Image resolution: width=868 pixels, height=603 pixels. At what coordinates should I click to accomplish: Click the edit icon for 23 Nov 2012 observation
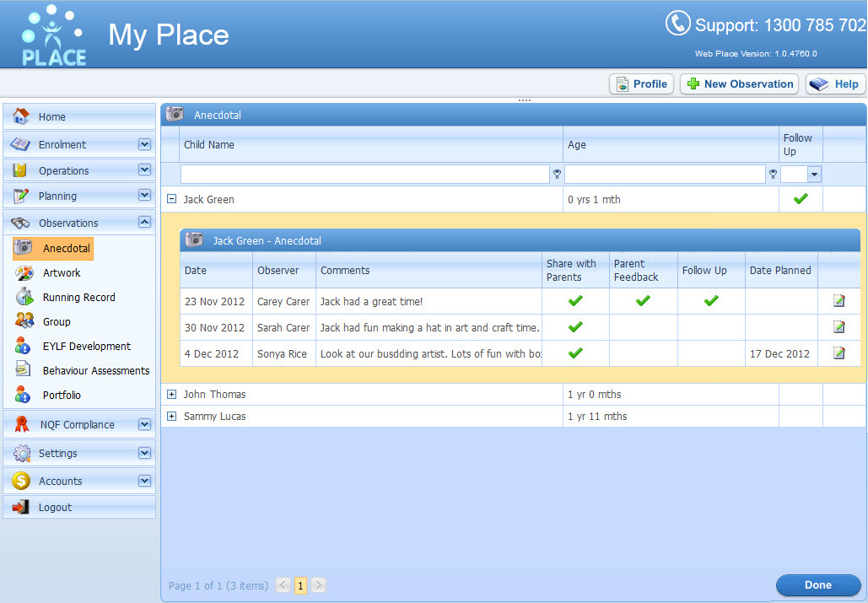pos(838,301)
